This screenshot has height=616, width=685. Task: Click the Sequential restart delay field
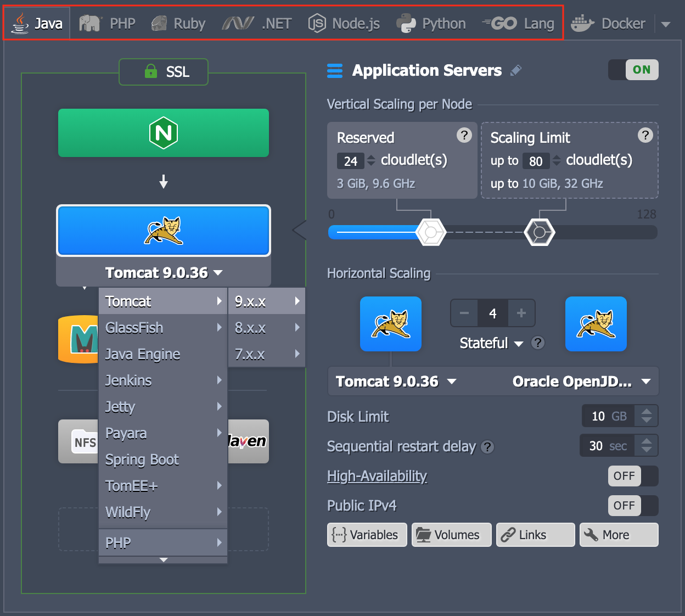tap(607, 446)
